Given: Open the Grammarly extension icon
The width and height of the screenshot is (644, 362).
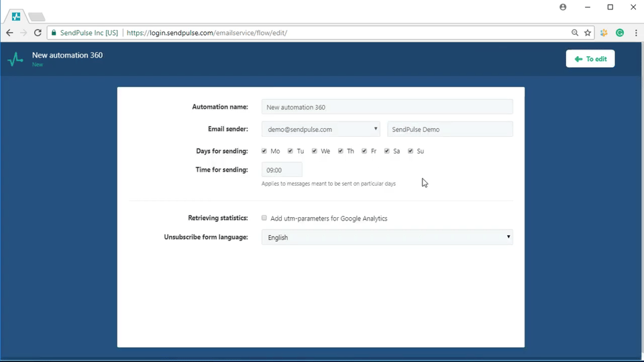Looking at the screenshot, I should pyautogui.click(x=620, y=33).
